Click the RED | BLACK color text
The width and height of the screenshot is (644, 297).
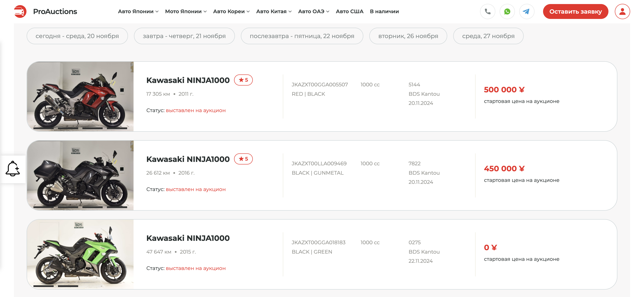point(308,94)
